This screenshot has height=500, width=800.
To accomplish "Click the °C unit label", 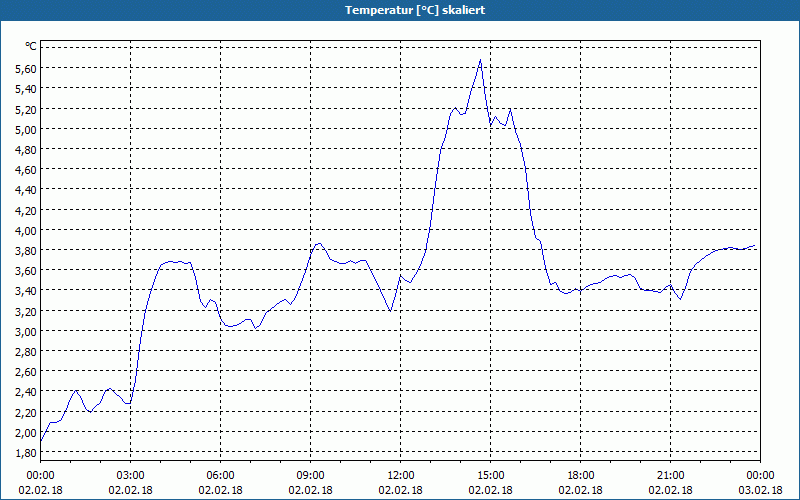I will coord(31,46).
